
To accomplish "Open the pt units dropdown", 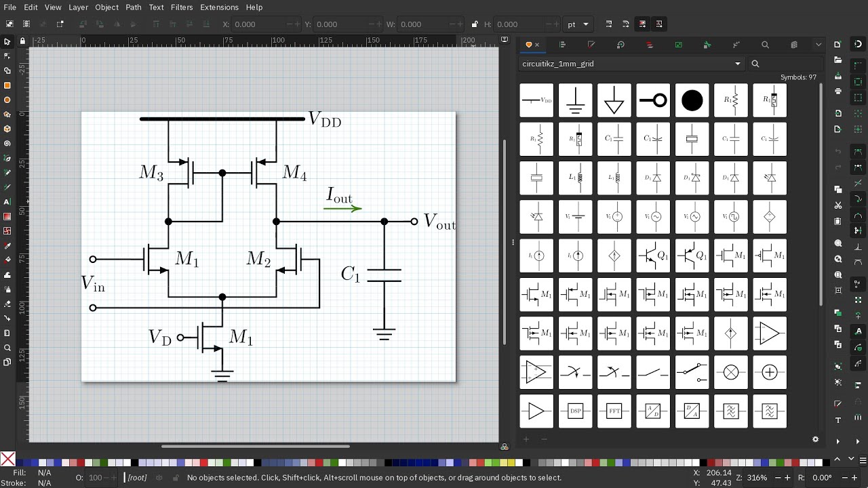I will pyautogui.click(x=578, y=24).
